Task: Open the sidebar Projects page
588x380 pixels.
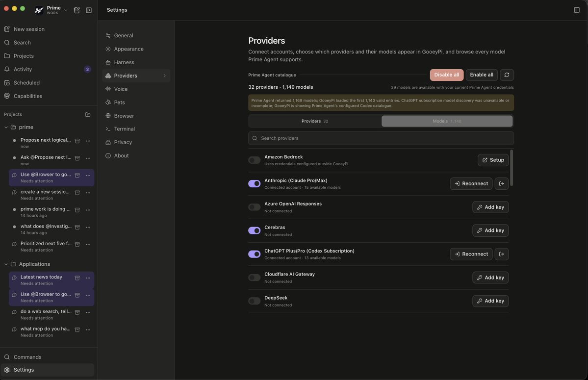Action: [48, 56]
